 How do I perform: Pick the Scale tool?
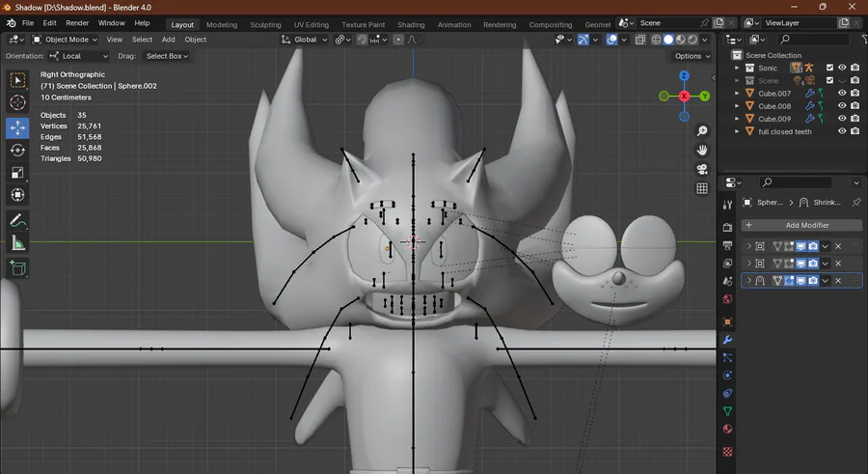[x=17, y=173]
